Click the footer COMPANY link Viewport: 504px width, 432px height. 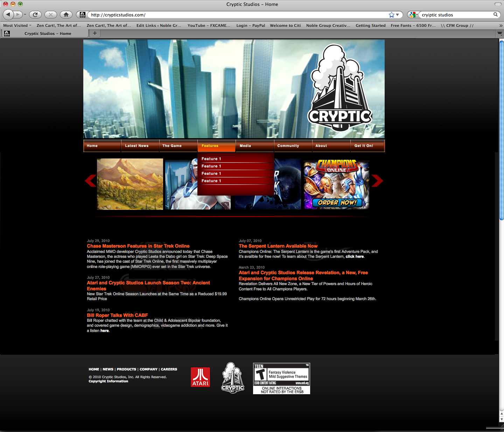coord(148,369)
